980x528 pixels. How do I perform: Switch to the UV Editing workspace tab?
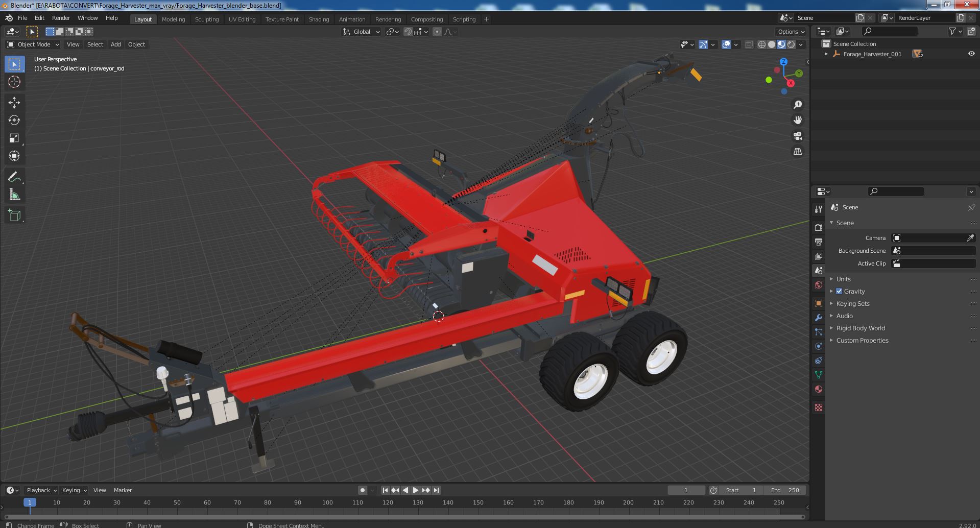coord(242,19)
